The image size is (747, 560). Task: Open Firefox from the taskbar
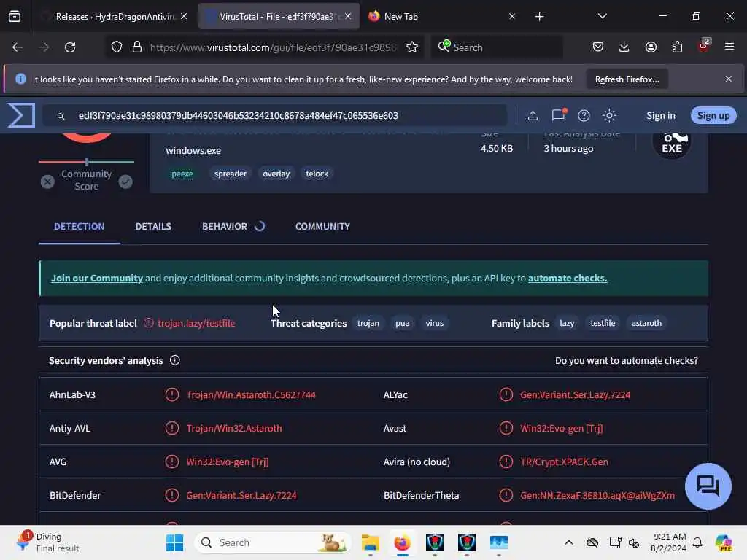tap(402, 542)
